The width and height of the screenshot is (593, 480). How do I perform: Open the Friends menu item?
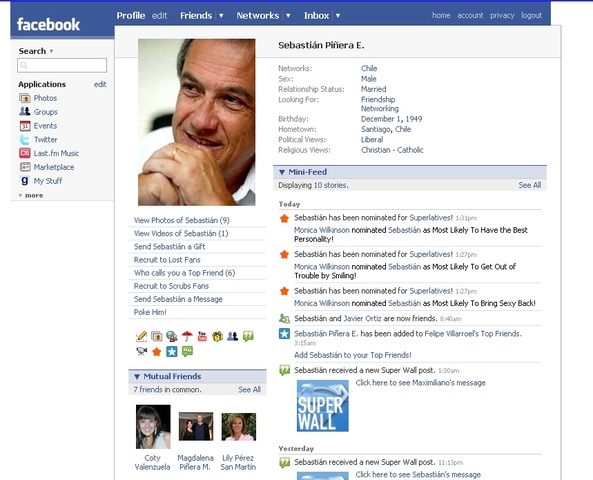(196, 16)
